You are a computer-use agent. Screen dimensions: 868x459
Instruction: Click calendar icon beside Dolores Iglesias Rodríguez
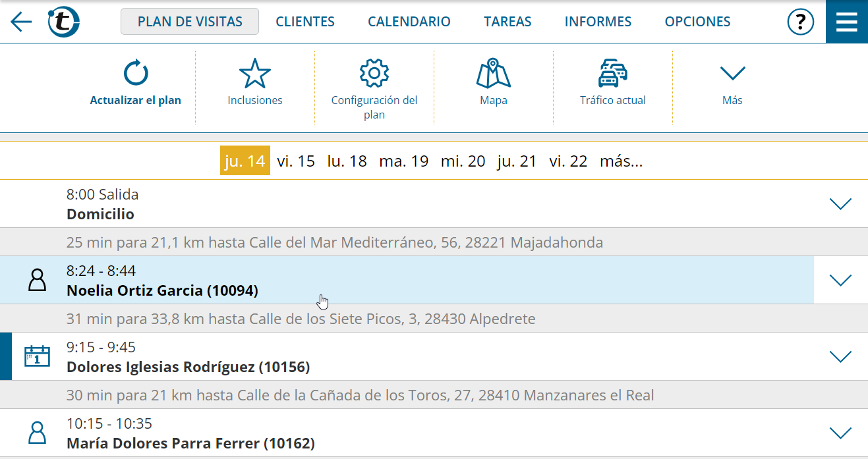(37, 356)
